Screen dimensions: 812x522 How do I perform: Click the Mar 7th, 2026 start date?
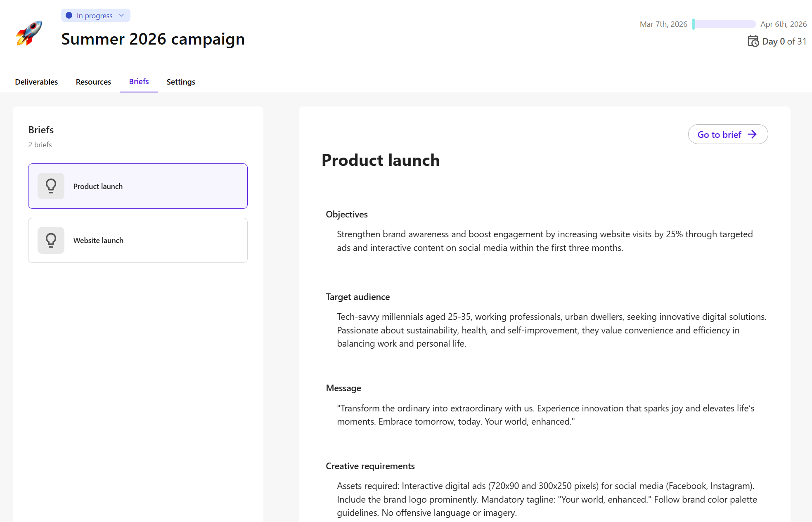663,24
